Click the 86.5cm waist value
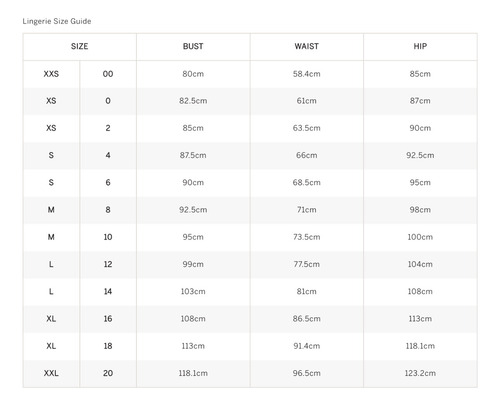500x406 pixels. [x=307, y=319]
